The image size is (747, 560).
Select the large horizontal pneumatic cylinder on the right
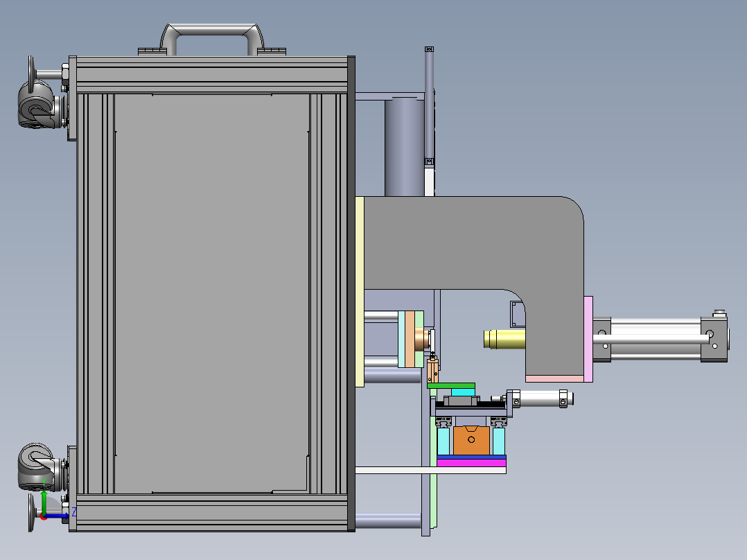pyautogui.click(x=660, y=339)
